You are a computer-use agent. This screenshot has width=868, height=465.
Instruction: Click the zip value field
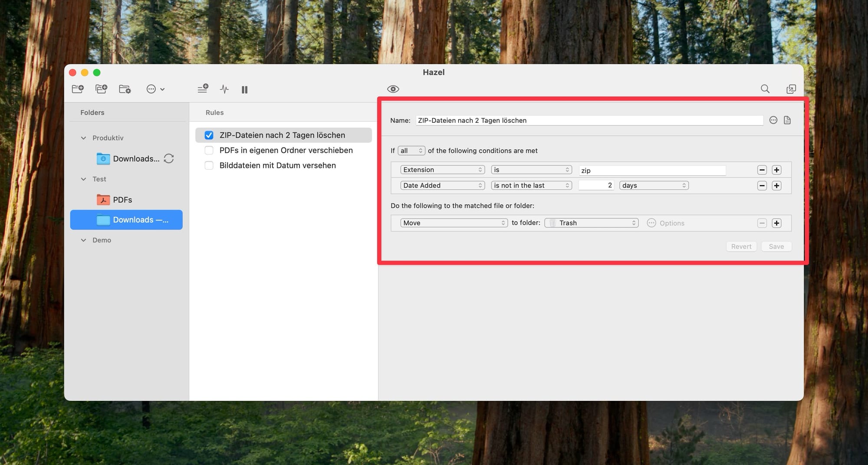pos(652,170)
